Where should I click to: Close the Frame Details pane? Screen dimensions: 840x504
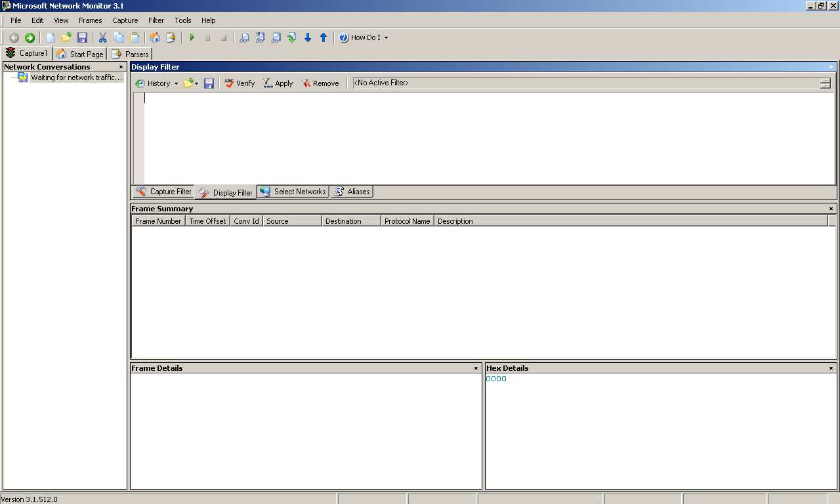[476, 368]
